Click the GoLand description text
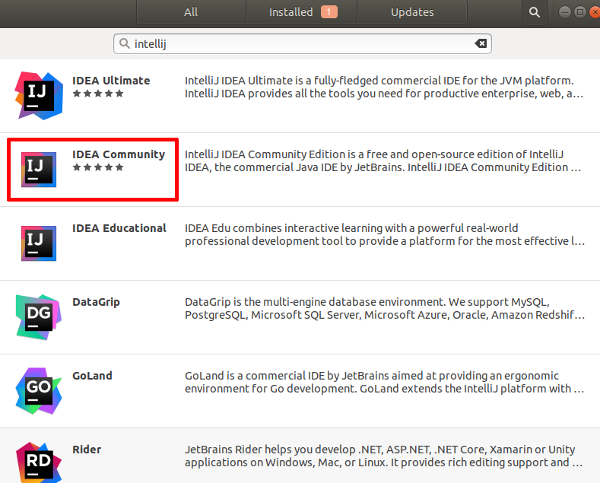 click(385, 382)
